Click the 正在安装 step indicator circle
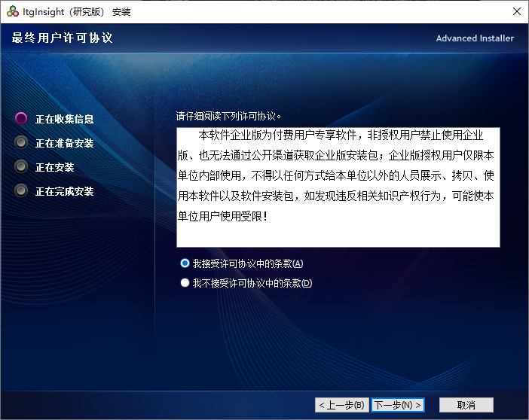Image resolution: width=529 pixels, height=420 pixels. [21, 166]
